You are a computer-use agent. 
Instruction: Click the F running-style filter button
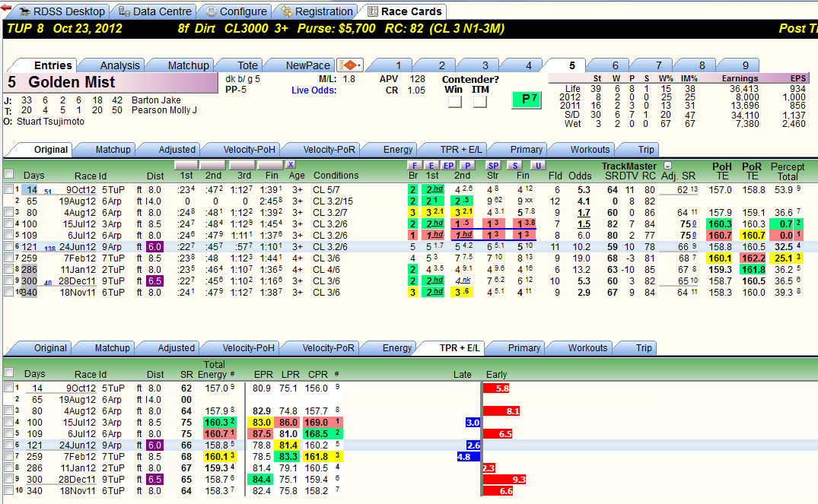pyautogui.click(x=414, y=166)
